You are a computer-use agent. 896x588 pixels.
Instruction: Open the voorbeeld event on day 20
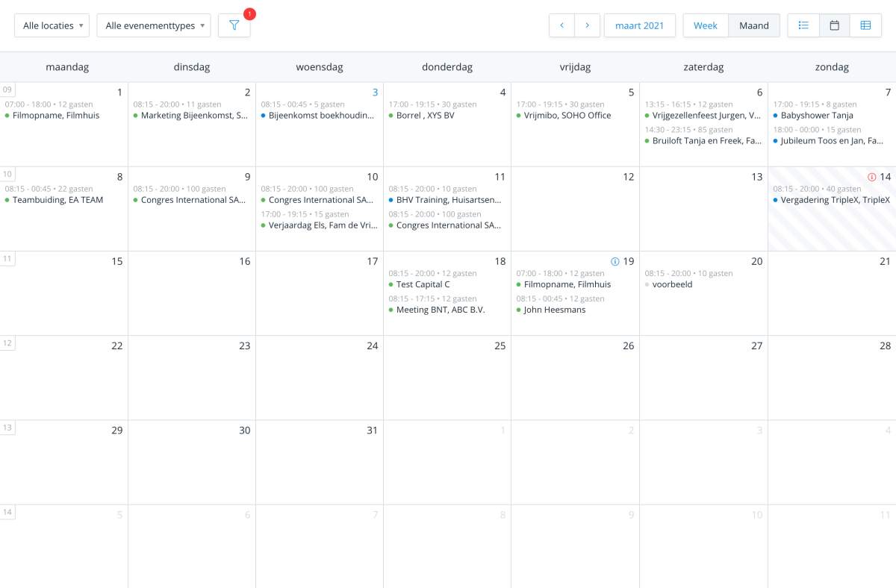(673, 284)
